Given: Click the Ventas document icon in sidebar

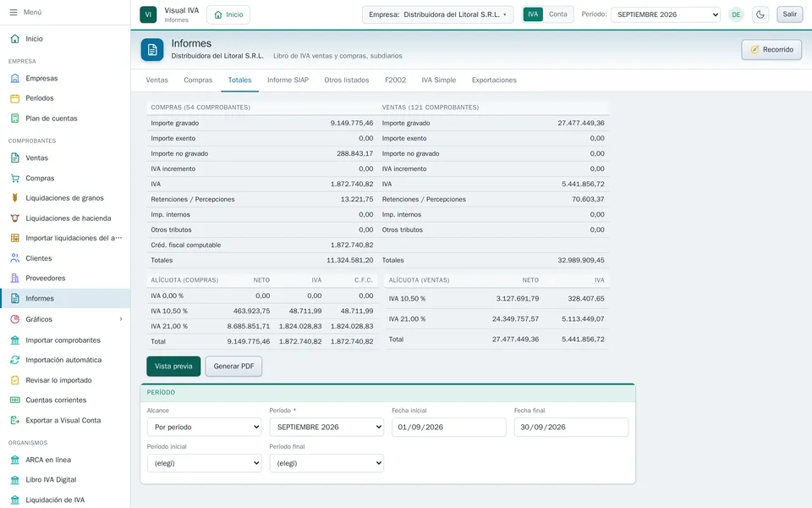Looking at the screenshot, I should click(x=15, y=158).
